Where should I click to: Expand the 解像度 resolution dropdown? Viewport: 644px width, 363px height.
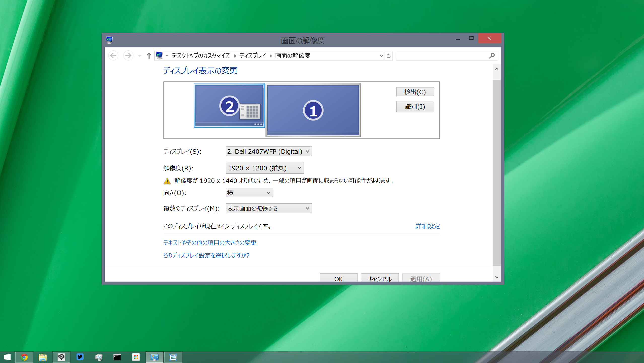click(x=265, y=168)
